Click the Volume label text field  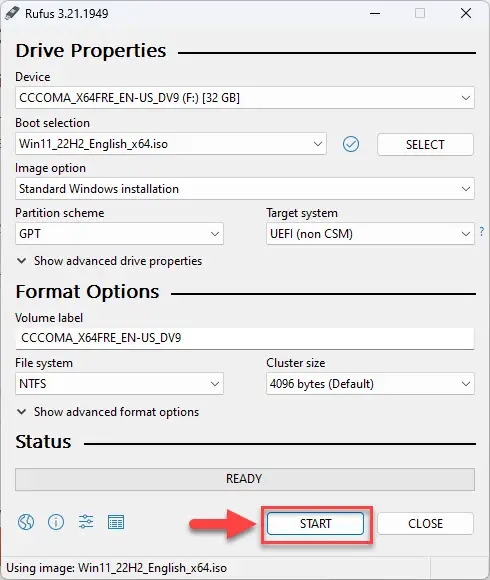pyautogui.click(x=244, y=338)
